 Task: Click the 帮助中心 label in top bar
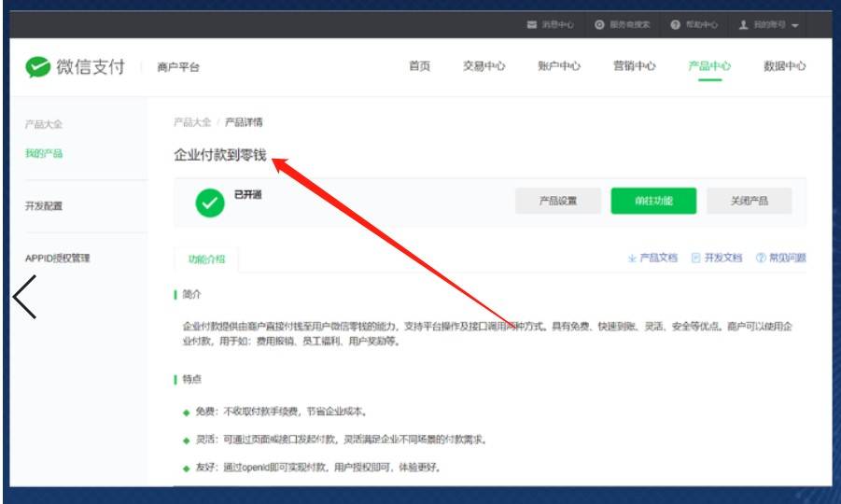702,24
